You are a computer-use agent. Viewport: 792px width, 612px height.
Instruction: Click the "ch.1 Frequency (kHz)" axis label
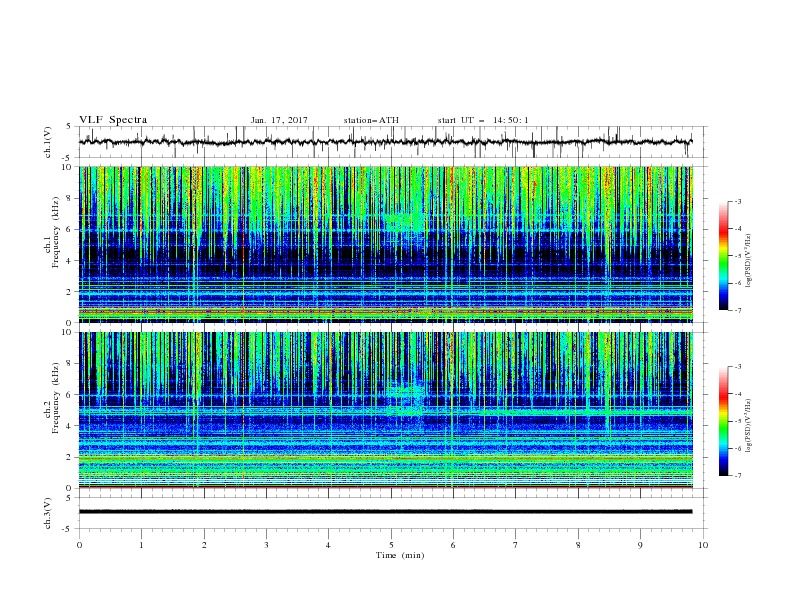coord(52,232)
